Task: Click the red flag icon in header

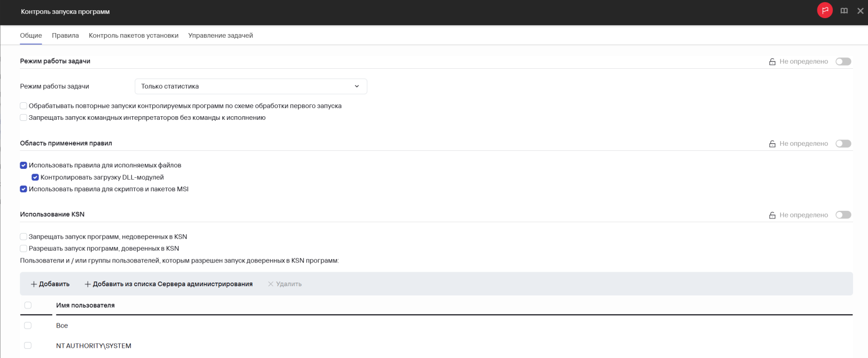Action: [825, 10]
